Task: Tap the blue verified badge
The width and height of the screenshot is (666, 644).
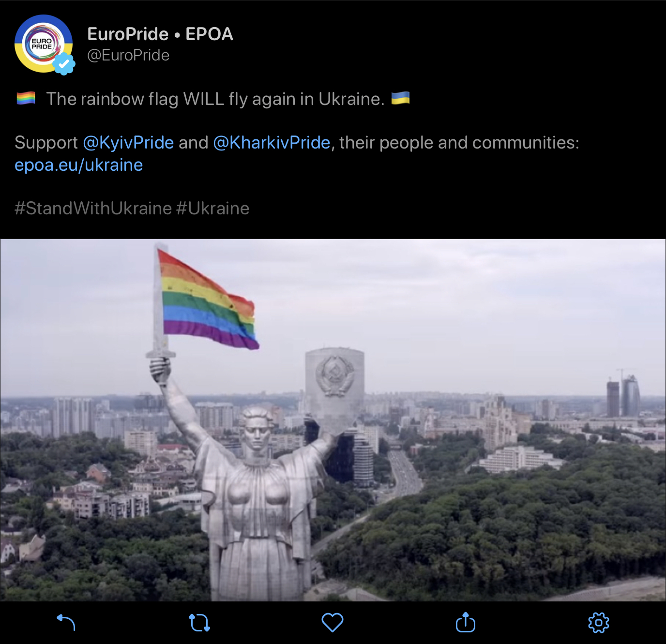Action: [x=64, y=64]
